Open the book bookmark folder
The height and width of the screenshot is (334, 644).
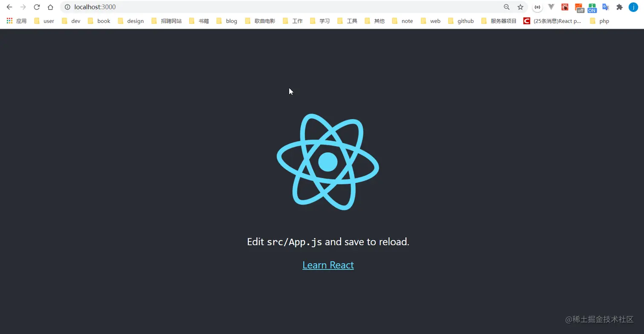(99, 21)
